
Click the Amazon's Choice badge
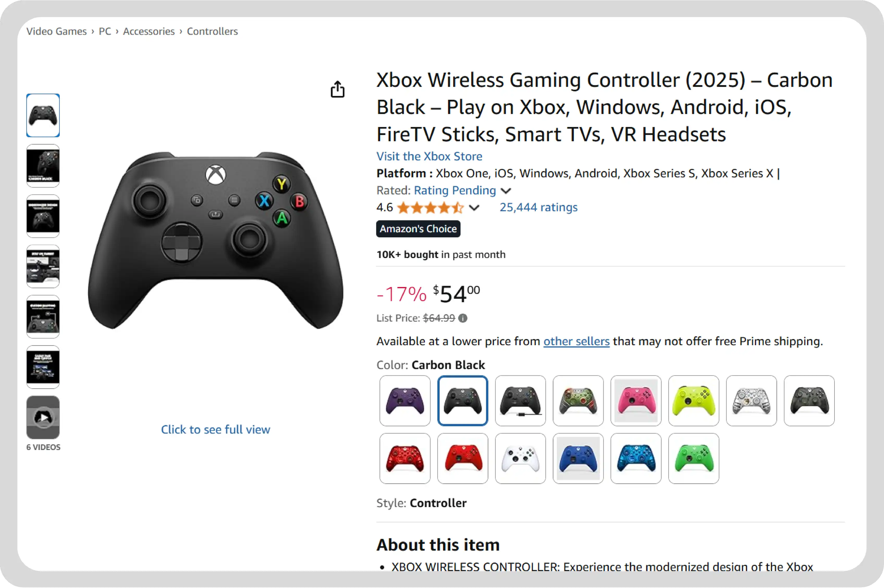pyautogui.click(x=418, y=229)
